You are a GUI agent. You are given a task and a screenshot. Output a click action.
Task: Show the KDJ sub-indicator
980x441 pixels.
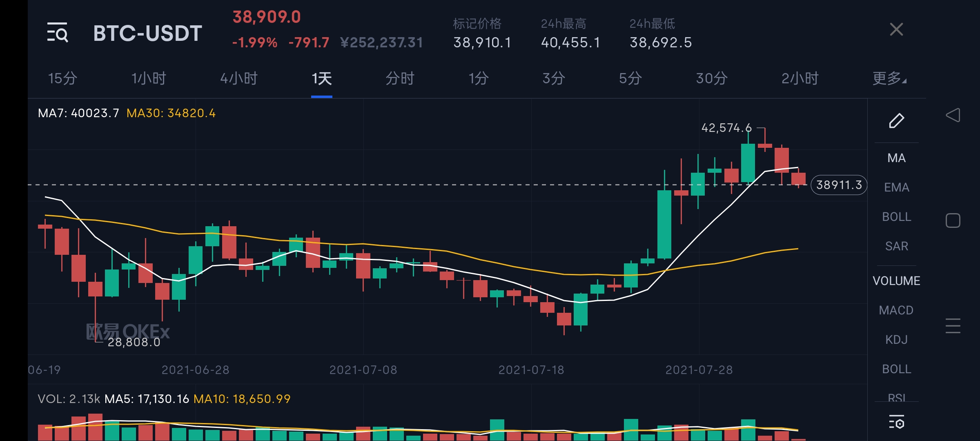pyautogui.click(x=896, y=340)
